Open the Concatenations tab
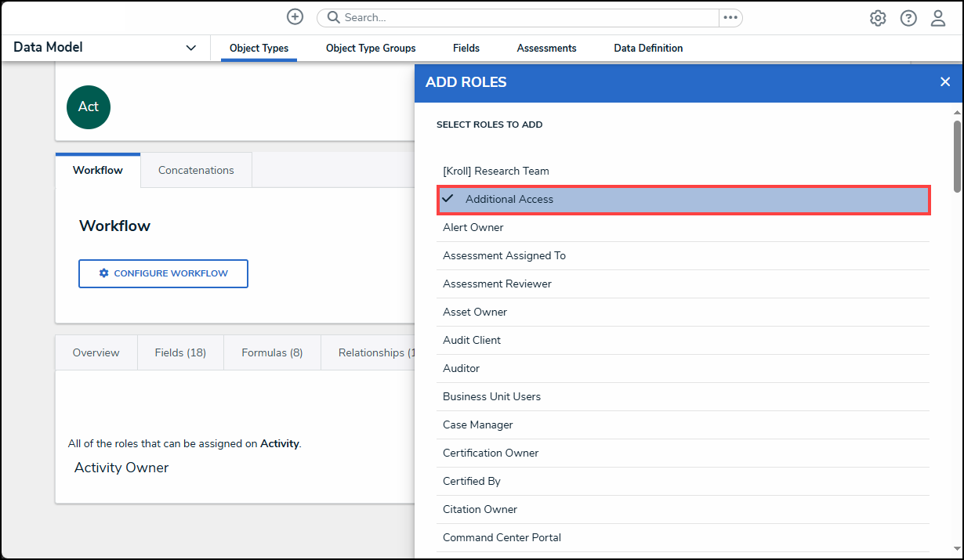 coord(196,170)
